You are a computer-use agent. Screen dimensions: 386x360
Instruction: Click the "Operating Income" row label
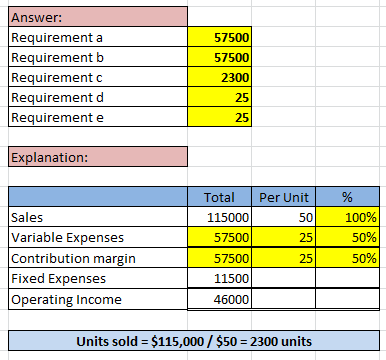pos(98,299)
